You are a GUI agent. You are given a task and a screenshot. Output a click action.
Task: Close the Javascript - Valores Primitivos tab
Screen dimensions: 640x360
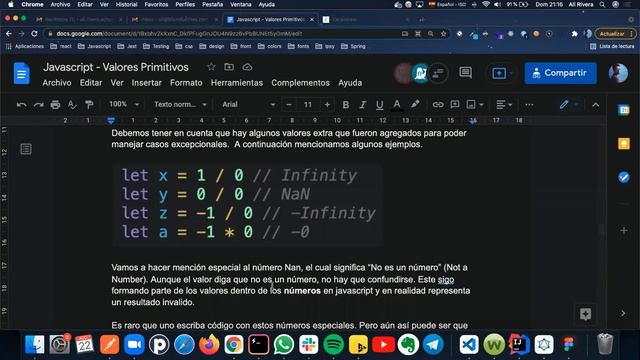(312, 19)
